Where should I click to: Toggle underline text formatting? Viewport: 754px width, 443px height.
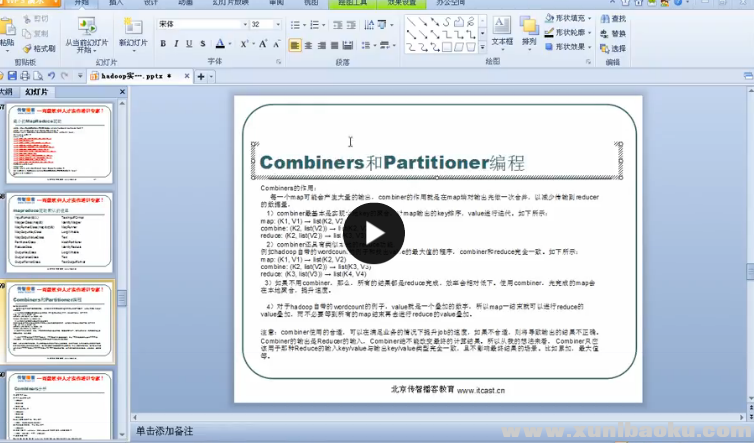[190, 44]
